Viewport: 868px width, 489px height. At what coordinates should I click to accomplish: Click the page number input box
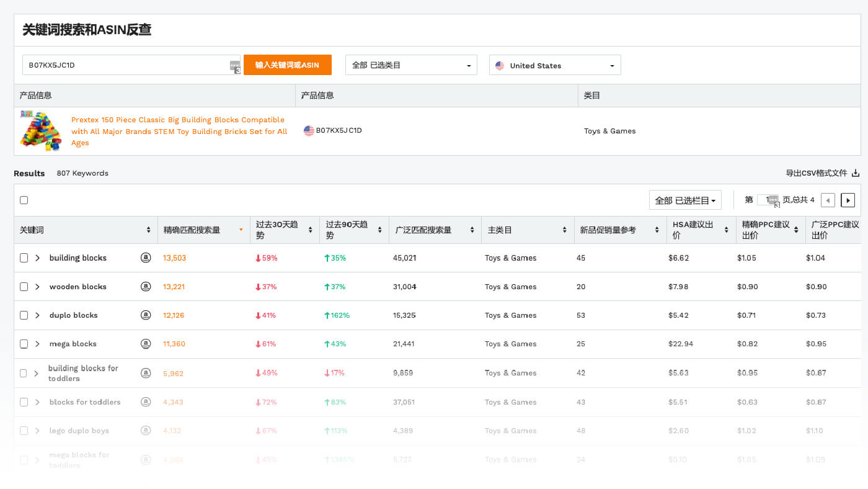768,200
